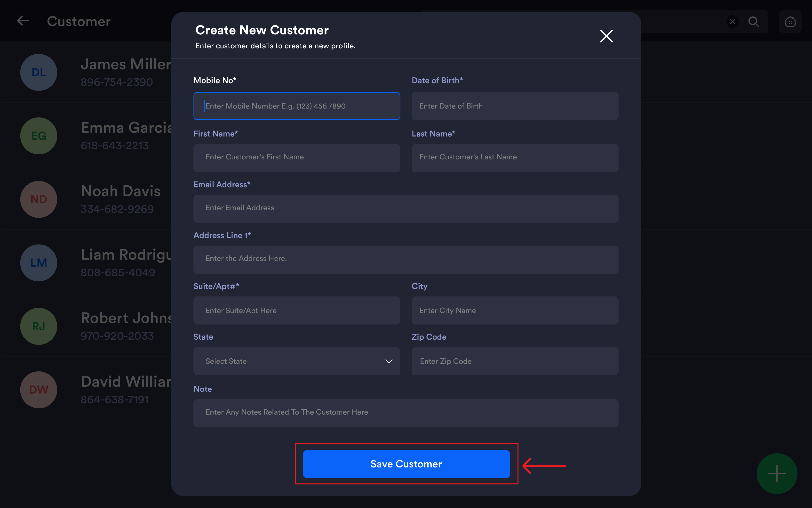This screenshot has height=508, width=812.
Task: Select the ND avatar for Noah Davis
Action: point(39,199)
